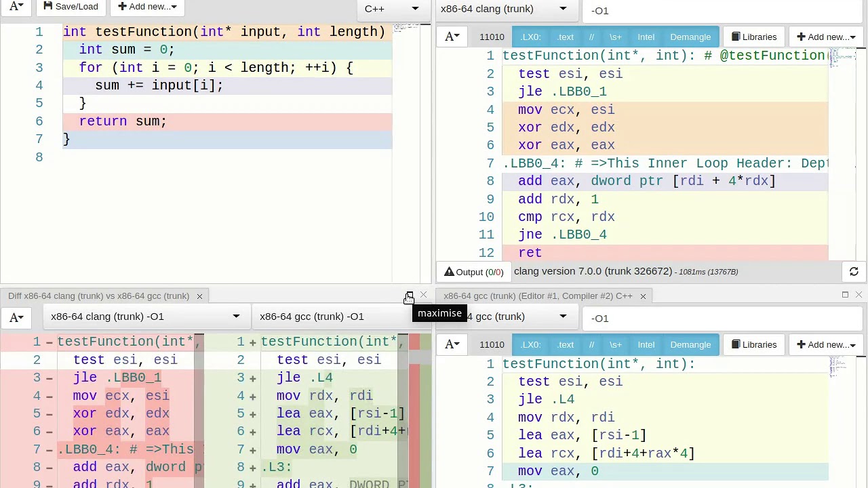Click gcc asm line 'lea eax, [rsi-1]'
The image size is (868, 488).
coord(582,435)
